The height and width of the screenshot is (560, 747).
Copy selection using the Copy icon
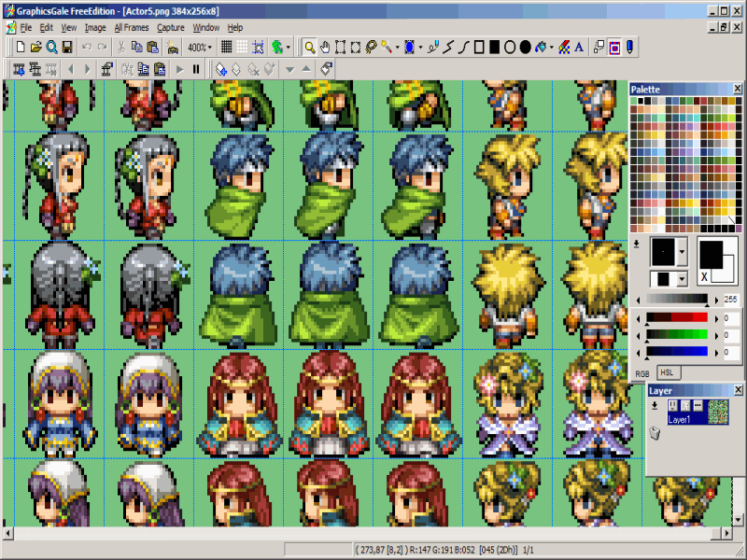136,48
